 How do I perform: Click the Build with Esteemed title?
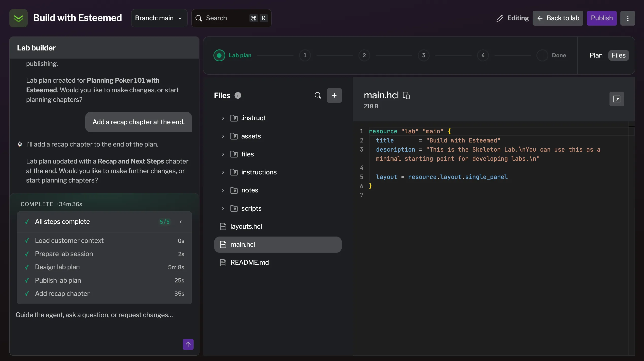pyautogui.click(x=77, y=18)
